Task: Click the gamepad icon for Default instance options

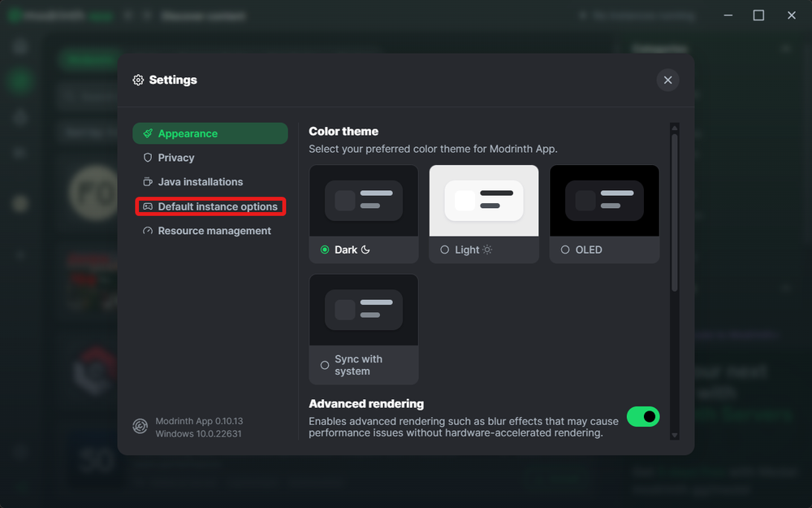Action: click(x=148, y=206)
